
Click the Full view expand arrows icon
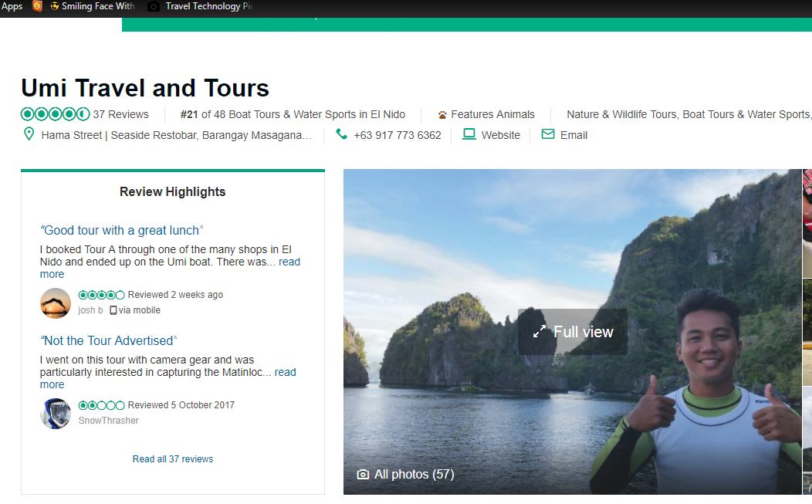point(539,332)
